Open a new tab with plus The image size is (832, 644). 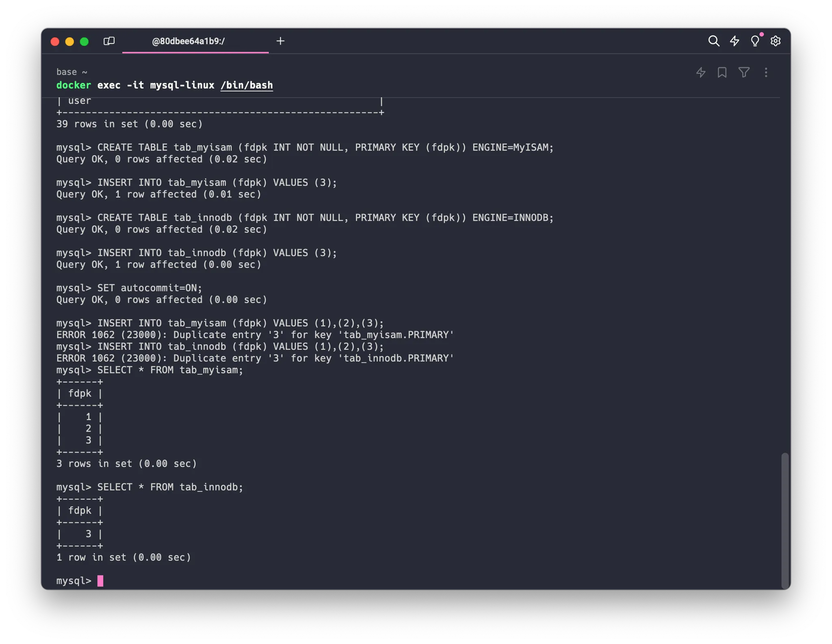click(x=280, y=41)
